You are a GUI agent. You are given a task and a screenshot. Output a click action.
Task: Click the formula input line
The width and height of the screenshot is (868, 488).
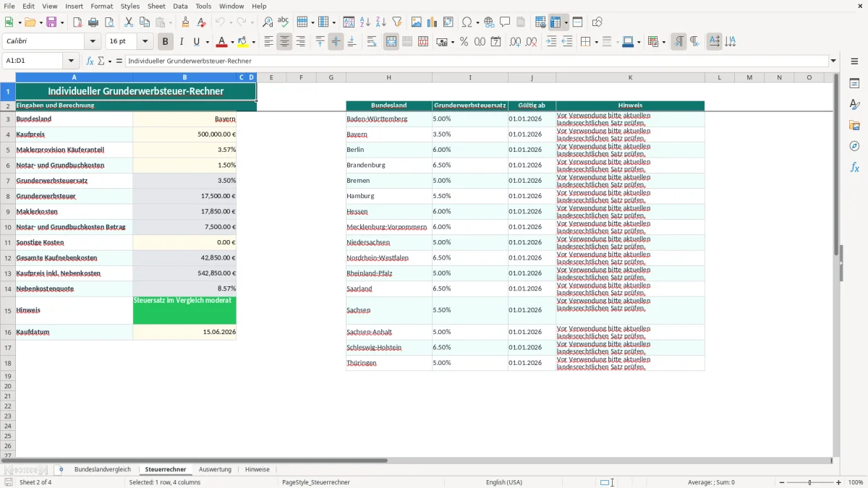pyautogui.click(x=476, y=61)
